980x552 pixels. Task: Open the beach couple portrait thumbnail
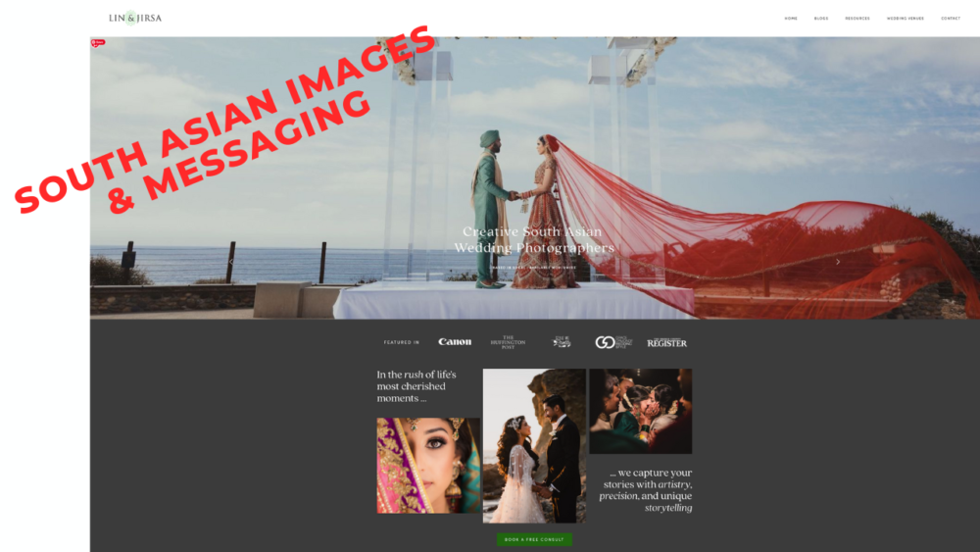click(x=534, y=446)
